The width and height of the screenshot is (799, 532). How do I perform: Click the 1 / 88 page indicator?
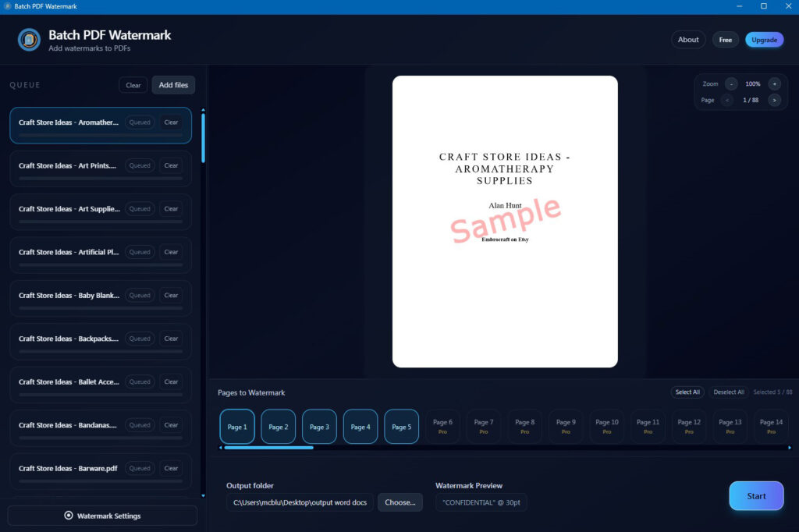tap(751, 101)
